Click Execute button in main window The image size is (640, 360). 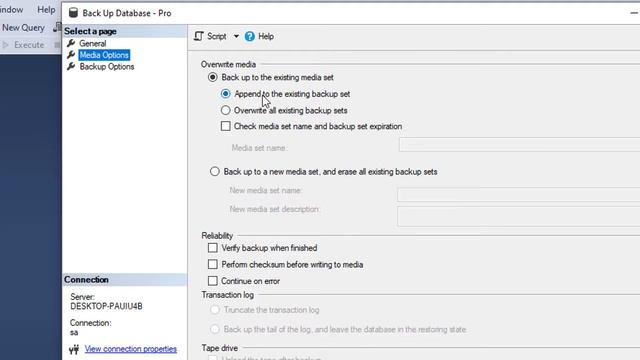coord(29,45)
